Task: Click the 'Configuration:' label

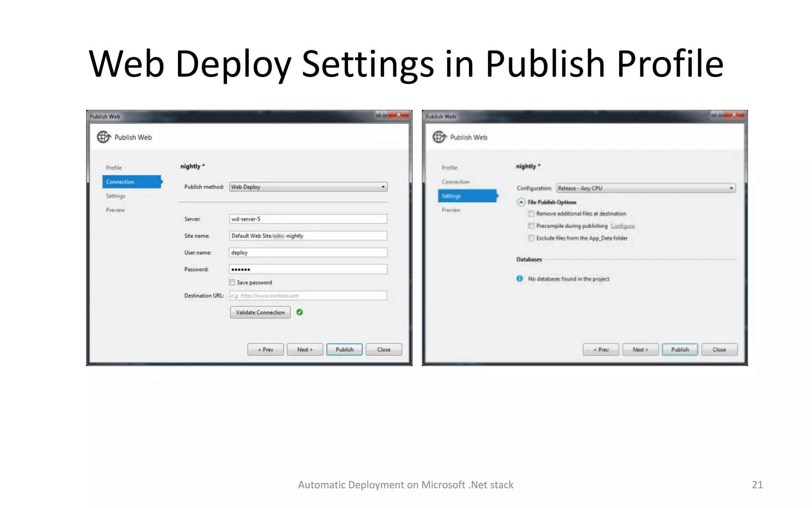Action: [x=534, y=188]
